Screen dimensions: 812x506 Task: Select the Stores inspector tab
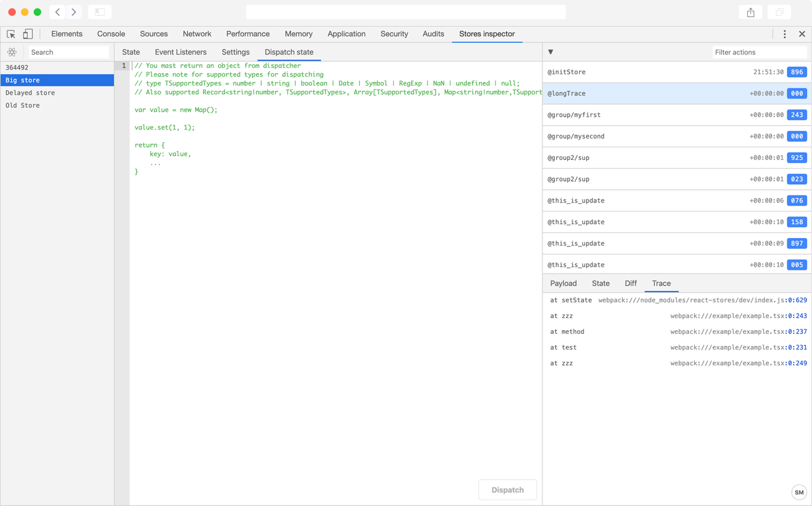click(487, 34)
